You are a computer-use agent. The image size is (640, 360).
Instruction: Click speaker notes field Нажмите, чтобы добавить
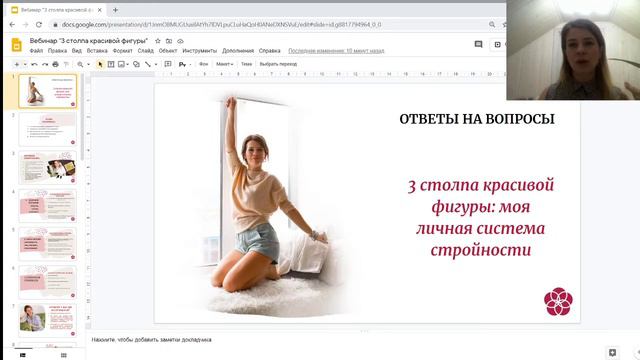pyautogui.click(x=151, y=340)
